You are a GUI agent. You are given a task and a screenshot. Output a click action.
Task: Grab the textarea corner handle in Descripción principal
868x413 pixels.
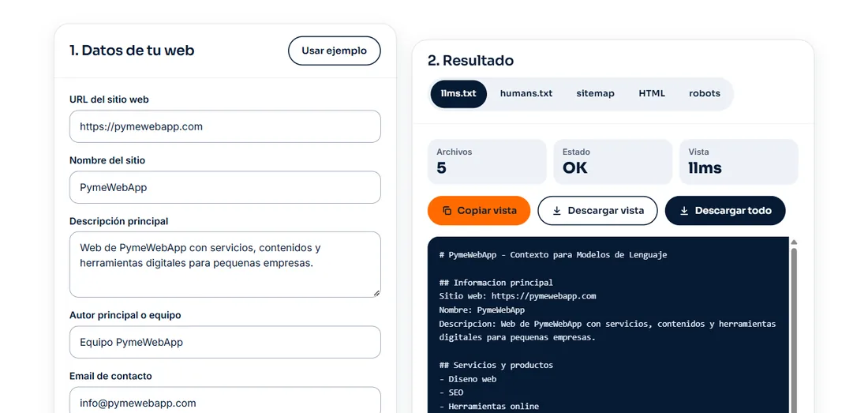(x=376, y=293)
